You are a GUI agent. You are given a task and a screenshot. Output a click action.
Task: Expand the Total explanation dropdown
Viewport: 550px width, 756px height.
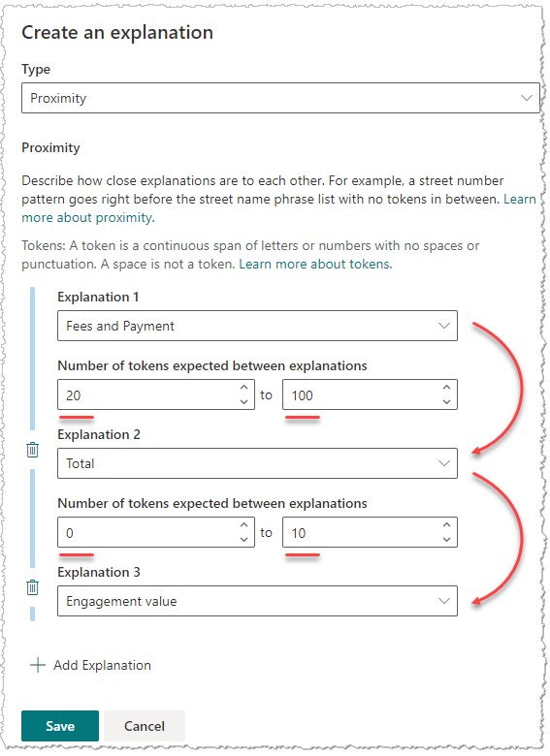(x=257, y=463)
